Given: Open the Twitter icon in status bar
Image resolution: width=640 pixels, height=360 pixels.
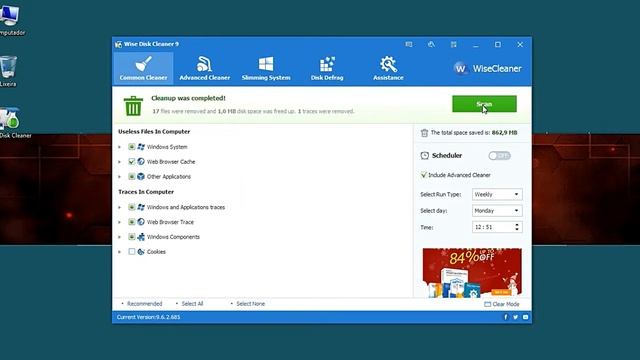Looking at the screenshot, I should tap(516, 317).
